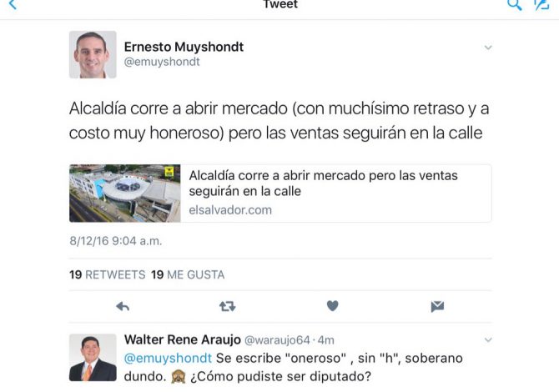Tap the Walter Rene Araujo name
559x392 pixels.
183,339
